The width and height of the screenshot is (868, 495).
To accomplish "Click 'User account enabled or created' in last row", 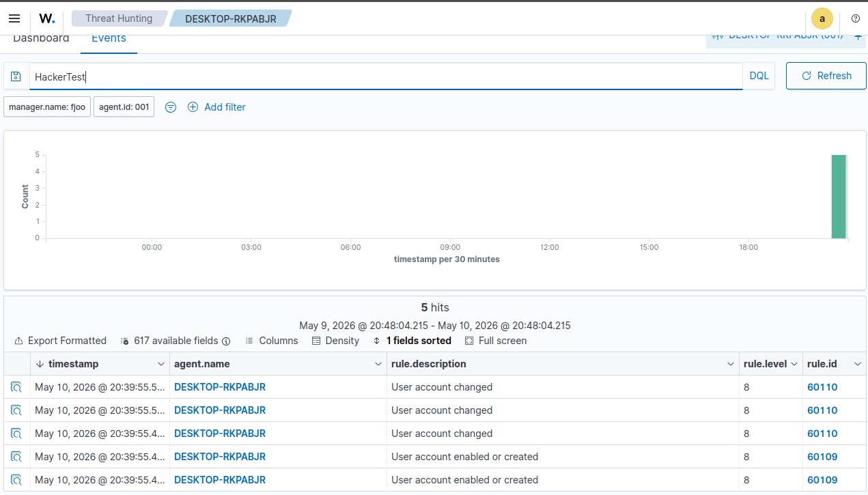I will [464, 480].
